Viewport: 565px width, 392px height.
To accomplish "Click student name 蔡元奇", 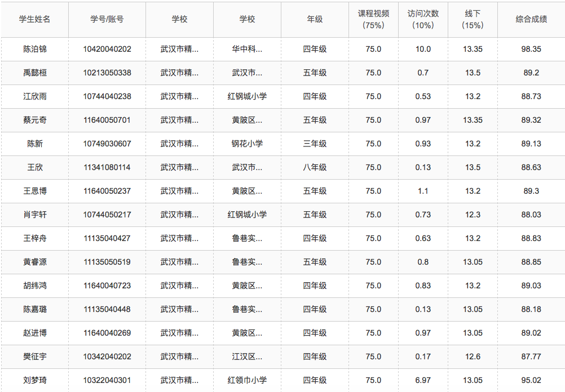I will pyautogui.click(x=35, y=120).
